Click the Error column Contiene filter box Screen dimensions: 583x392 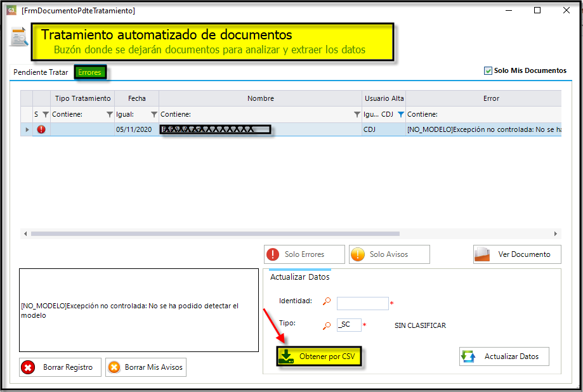click(x=484, y=115)
